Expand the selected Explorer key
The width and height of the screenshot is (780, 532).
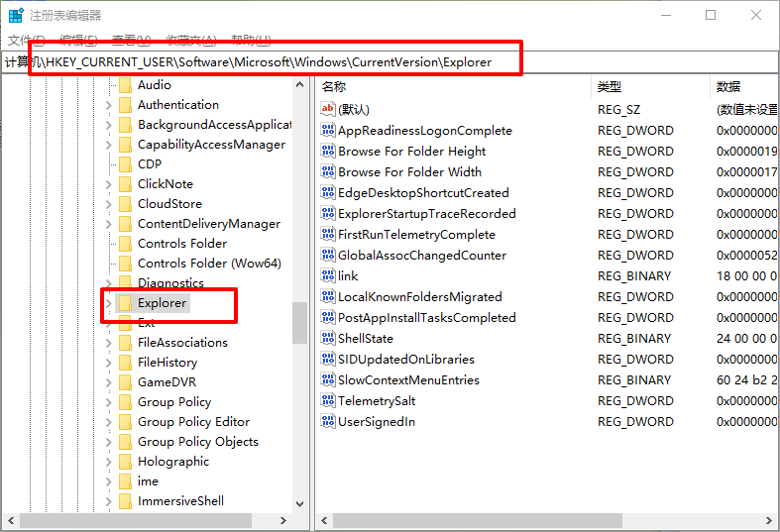pyautogui.click(x=109, y=303)
